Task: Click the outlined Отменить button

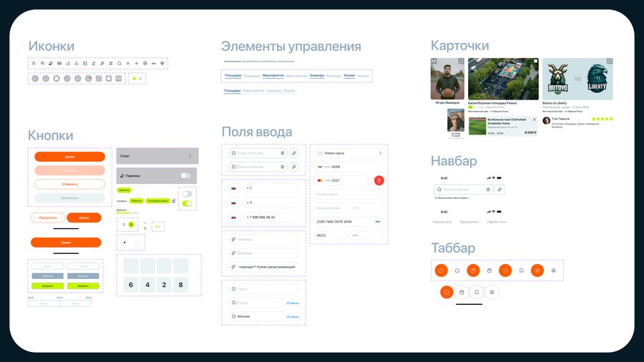Action: pyautogui.click(x=70, y=184)
